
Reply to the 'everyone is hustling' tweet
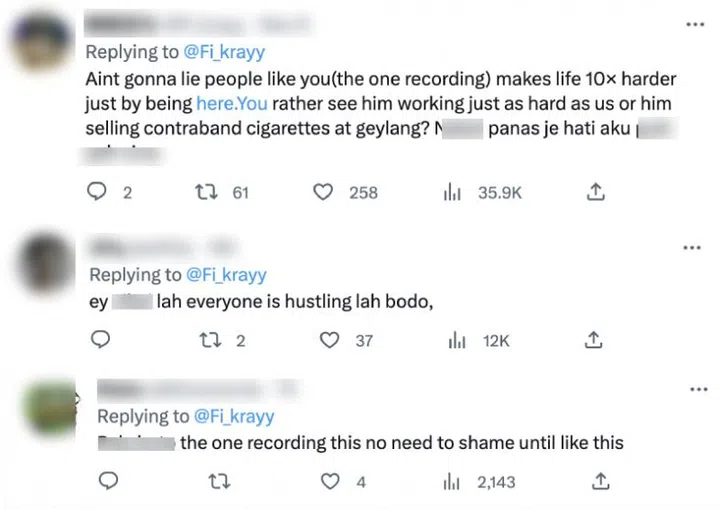[x=101, y=340]
